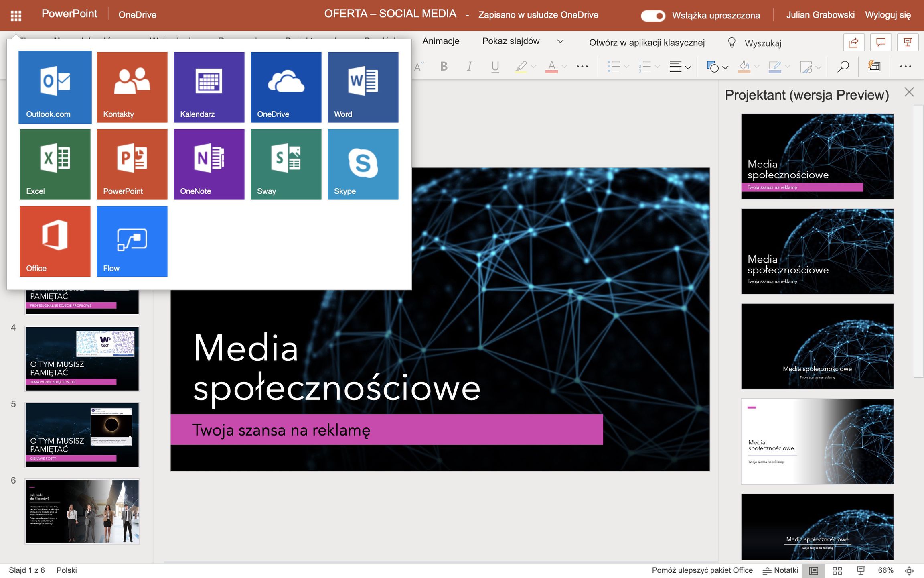Switch to Normal view icon

click(x=813, y=570)
